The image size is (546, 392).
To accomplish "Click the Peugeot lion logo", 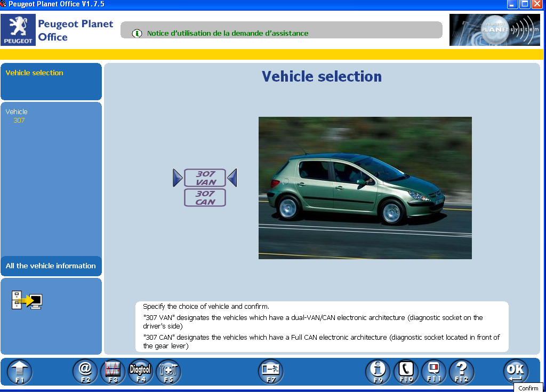I will (x=18, y=30).
